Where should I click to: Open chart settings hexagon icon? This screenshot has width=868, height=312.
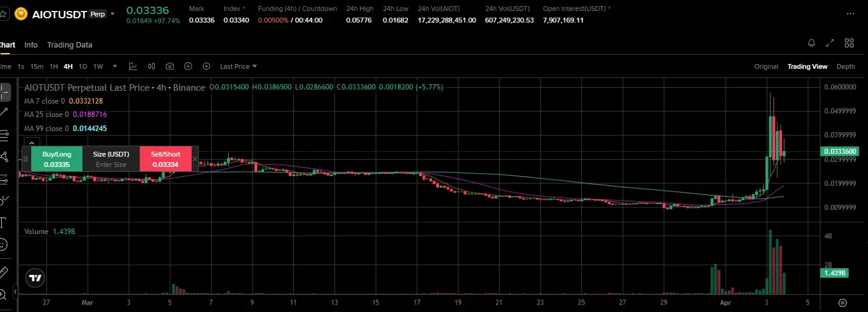(x=206, y=66)
